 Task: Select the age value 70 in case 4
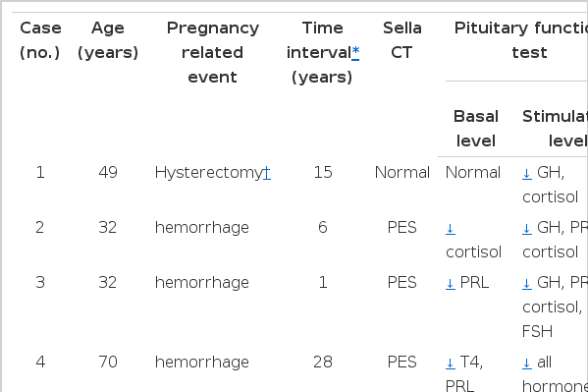[x=108, y=362]
